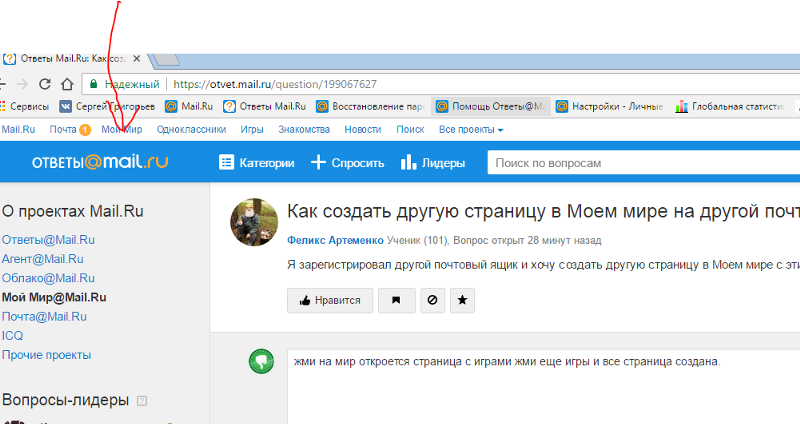The image size is (800, 424).
Task: Go to browser home page icon
Action: pyautogui.click(x=67, y=84)
